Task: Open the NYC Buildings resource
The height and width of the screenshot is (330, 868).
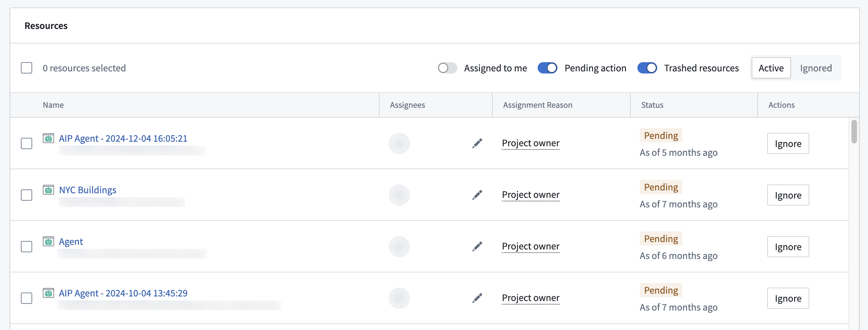Action: coord(87,190)
